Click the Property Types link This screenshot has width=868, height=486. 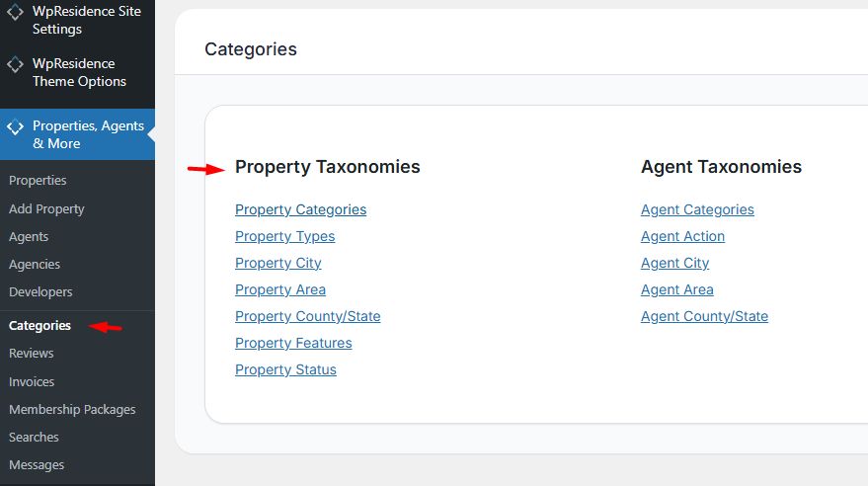click(284, 236)
